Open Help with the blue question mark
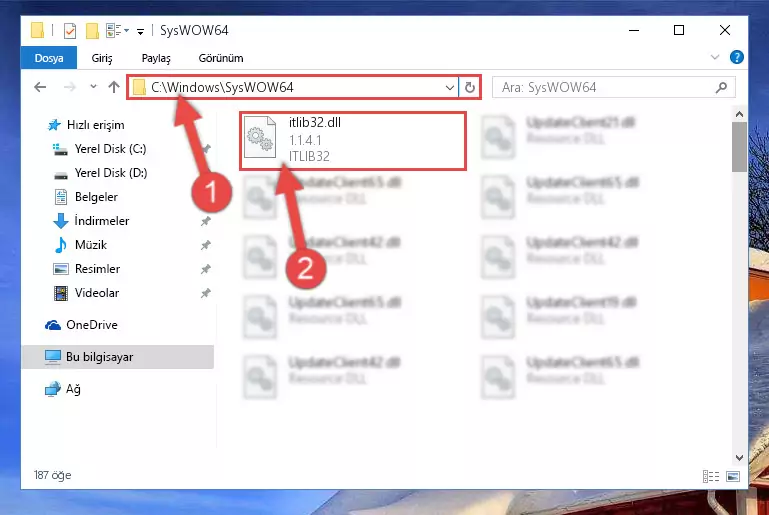The width and height of the screenshot is (769, 515). click(736, 57)
